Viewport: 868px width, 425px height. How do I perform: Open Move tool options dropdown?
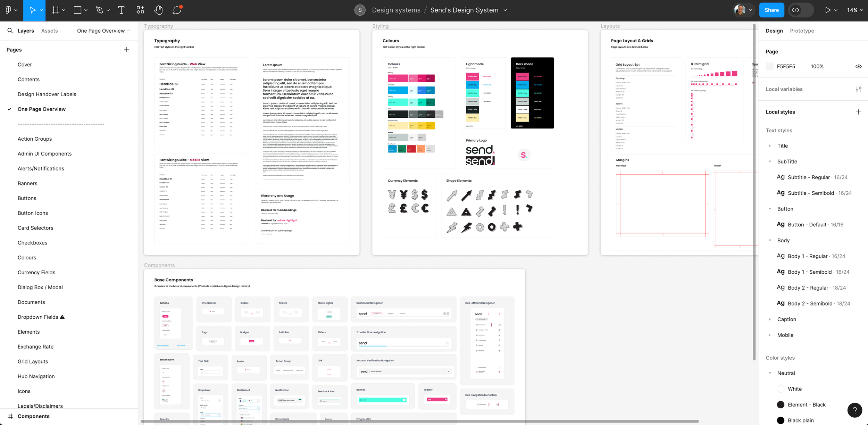pyautogui.click(x=41, y=10)
